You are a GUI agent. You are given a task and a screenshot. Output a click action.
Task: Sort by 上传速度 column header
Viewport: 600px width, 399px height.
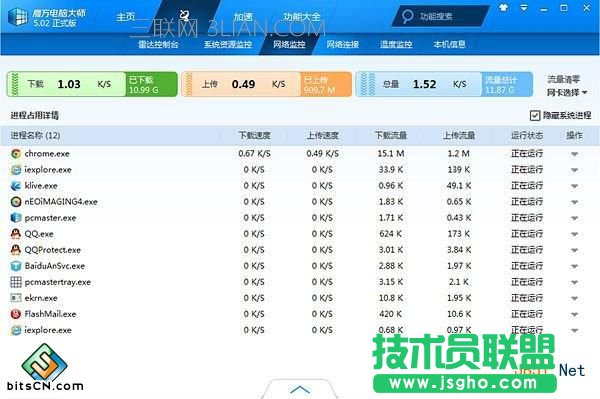pos(323,135)
